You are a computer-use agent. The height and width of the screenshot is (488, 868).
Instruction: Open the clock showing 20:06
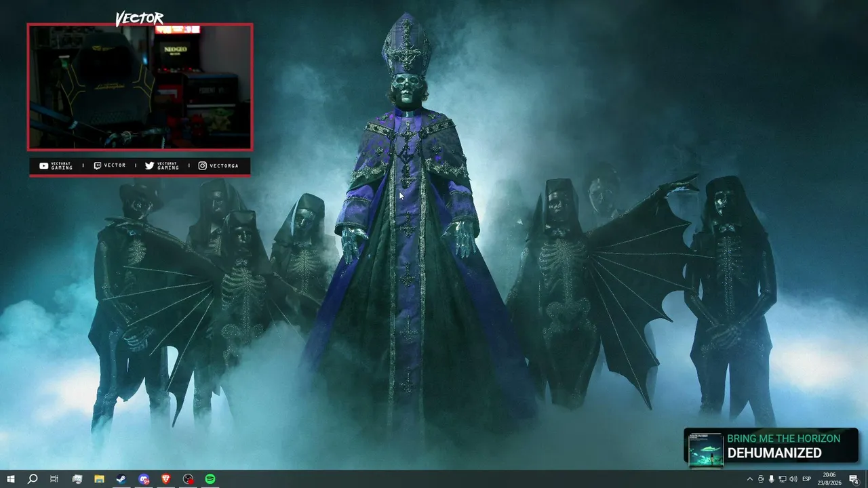829,479
